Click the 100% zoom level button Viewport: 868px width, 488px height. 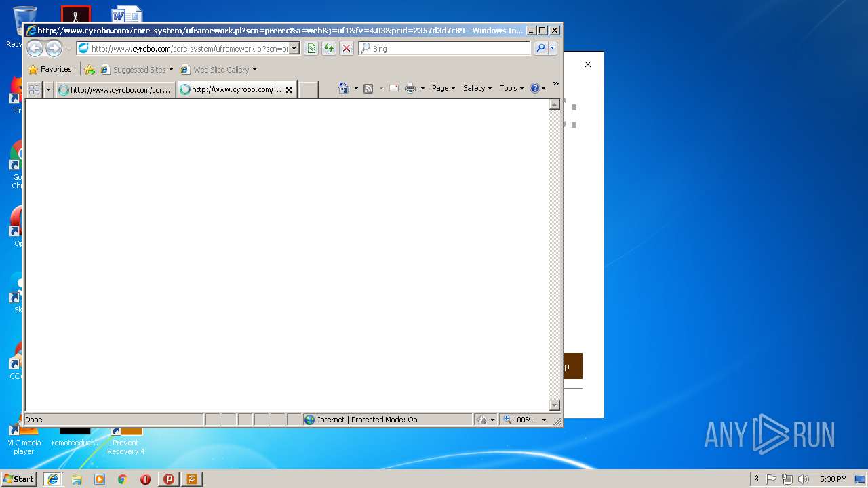[518, 420]
